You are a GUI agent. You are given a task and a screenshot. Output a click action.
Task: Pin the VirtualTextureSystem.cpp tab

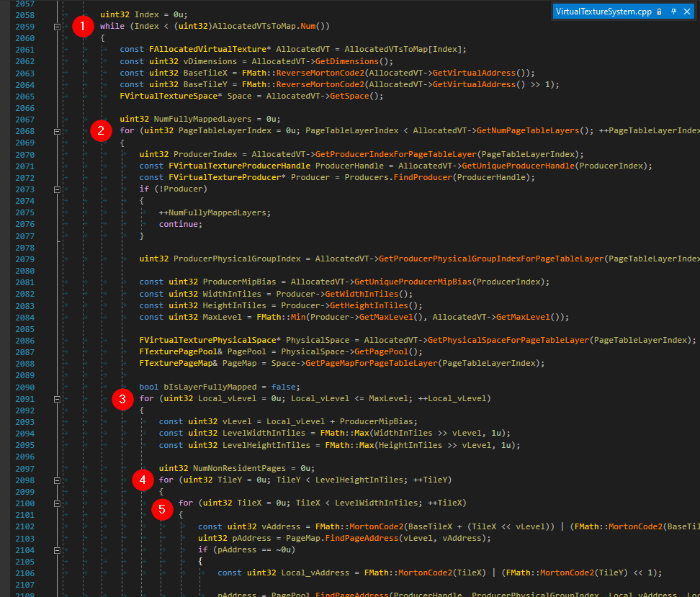point(673,12)
